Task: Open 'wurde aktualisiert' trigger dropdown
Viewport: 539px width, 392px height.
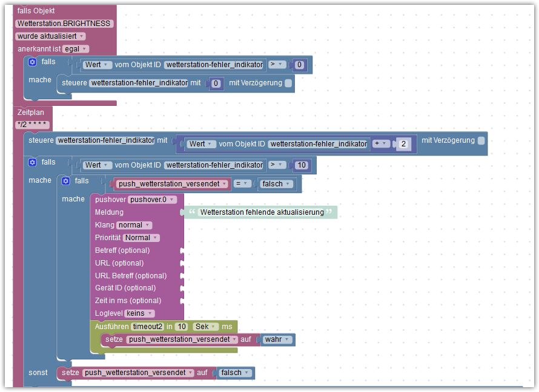Action: [x=50, y=36]
